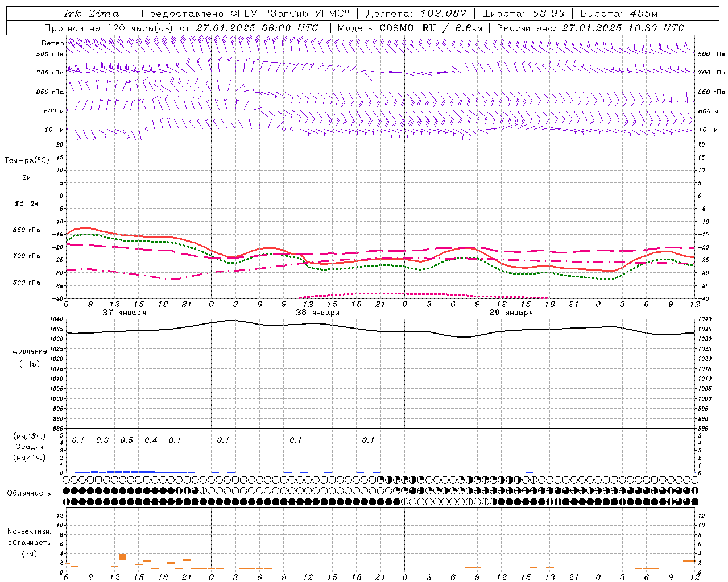This screenshot has width=728, height=582.
Task: Click the '27 января' date label
Action: [x=125, y=313]
